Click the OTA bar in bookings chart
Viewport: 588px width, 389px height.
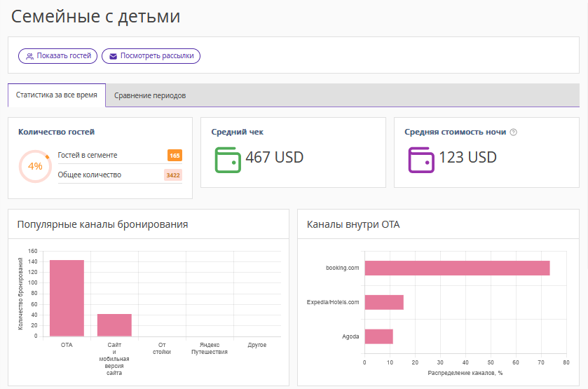click(x=67, y=298)
